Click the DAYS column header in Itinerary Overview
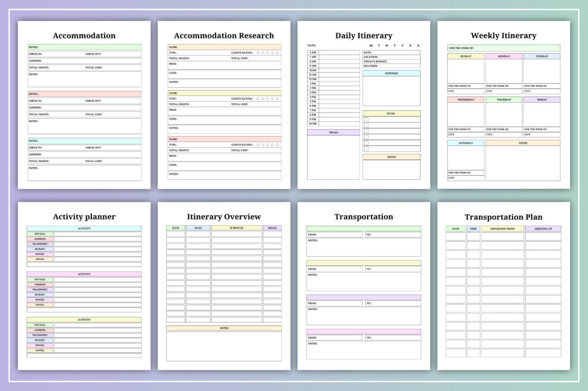Screen dimensions: 588x391 [x=198, y=228]
